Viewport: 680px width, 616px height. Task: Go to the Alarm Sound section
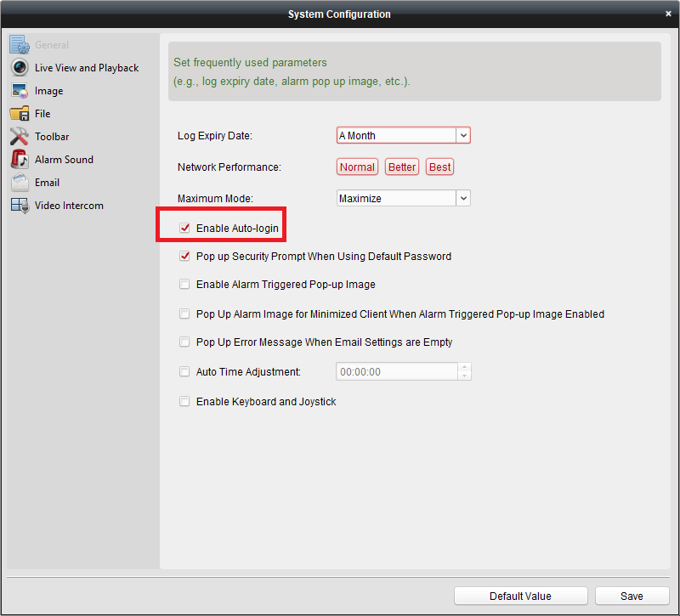click(x=64, y=160)
